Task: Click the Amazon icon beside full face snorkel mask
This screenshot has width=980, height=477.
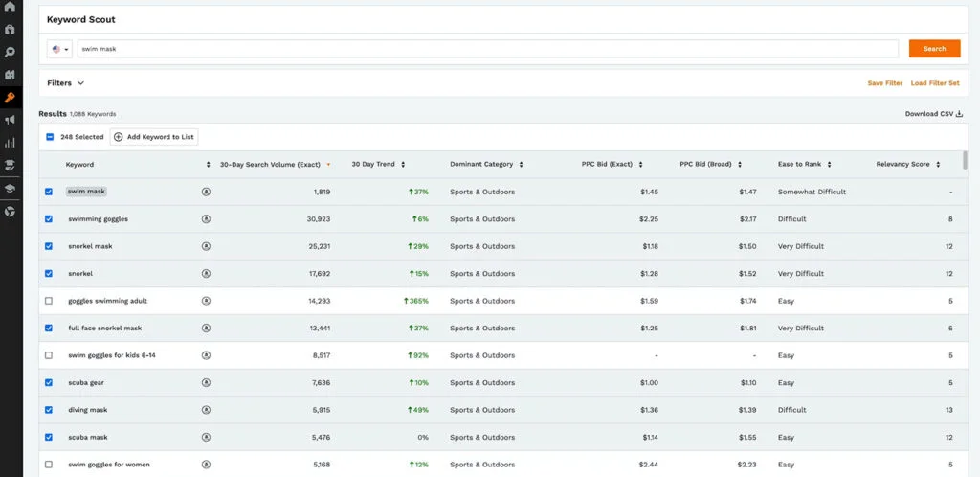Action: pos(207,329)
